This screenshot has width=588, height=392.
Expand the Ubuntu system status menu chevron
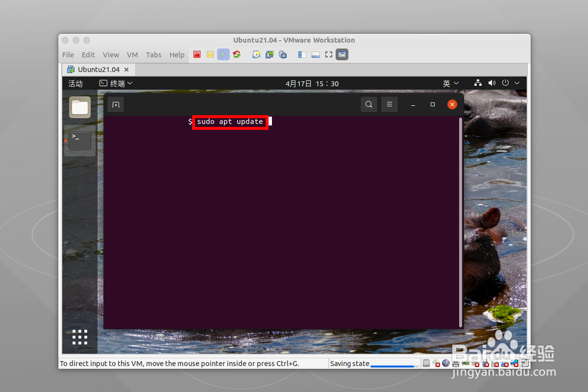(517, 83)
